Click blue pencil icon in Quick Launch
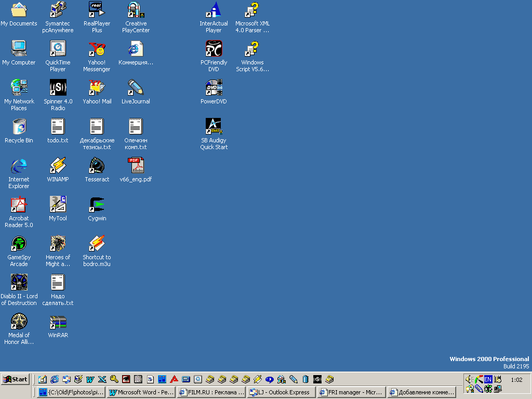 294,379
